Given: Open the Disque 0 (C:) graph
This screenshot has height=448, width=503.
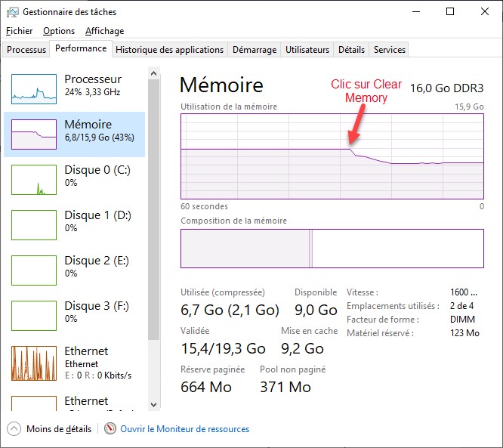Looking at the screenshot, I should point(34,179).
